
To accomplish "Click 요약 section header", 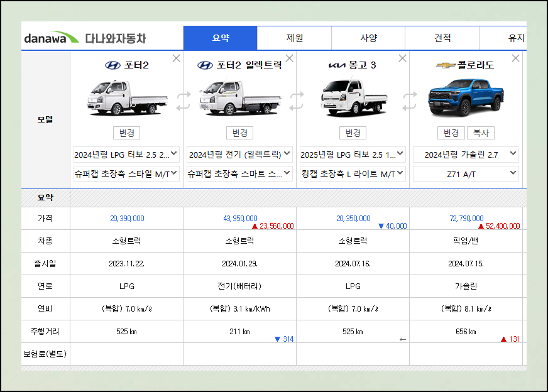I will 45,198.
